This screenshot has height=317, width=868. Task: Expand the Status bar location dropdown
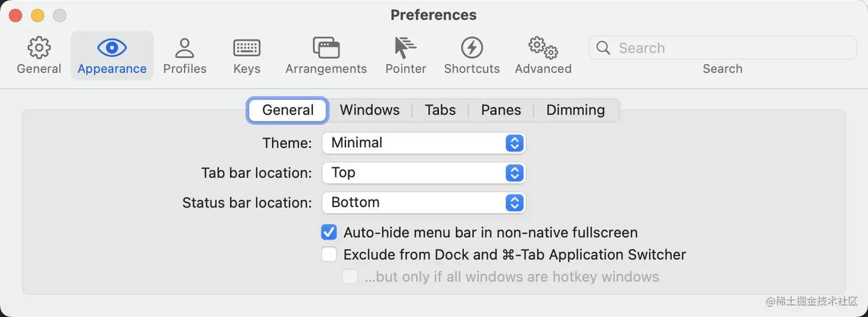(x=424, y=202)
